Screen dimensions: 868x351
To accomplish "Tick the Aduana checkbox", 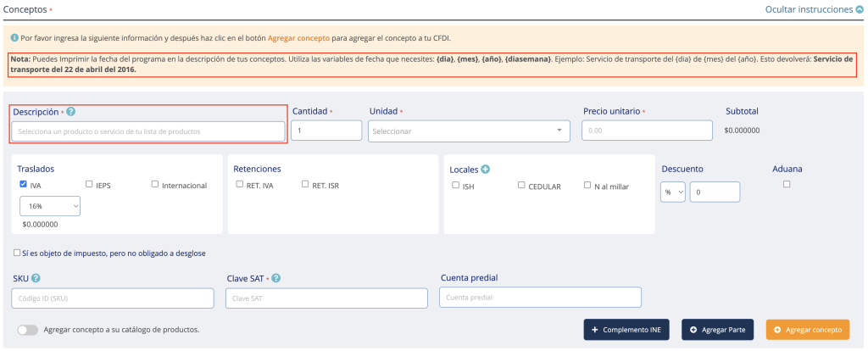I will click(787, 184).
